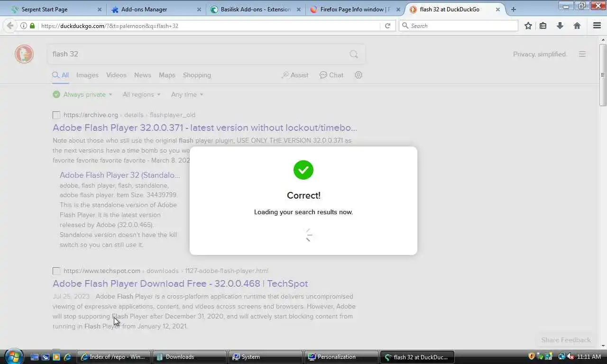Click the techspot.com result URL

point(166,271)
